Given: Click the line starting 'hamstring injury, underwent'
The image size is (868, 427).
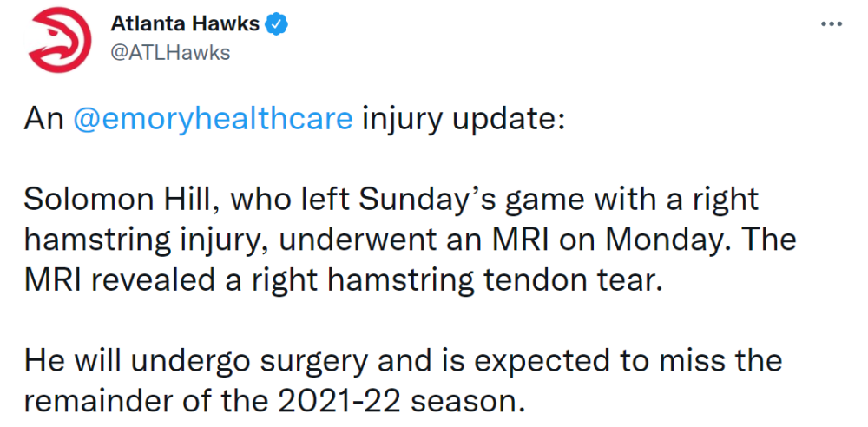Looking at the screenshot, I should click(x=411, y=240).
